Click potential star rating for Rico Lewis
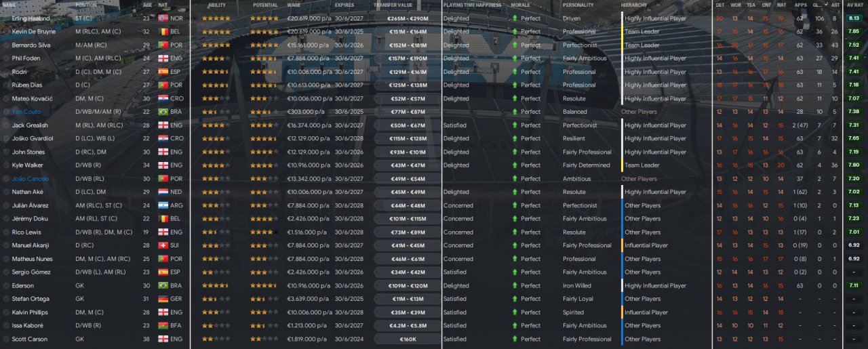The width and height of the screenshot is (868, 349). [263, 232]
